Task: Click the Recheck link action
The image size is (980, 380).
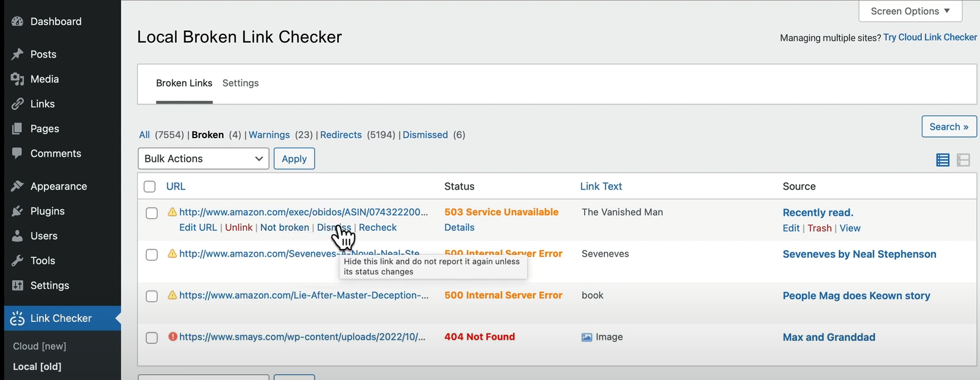Action: [x=378, y=228]
